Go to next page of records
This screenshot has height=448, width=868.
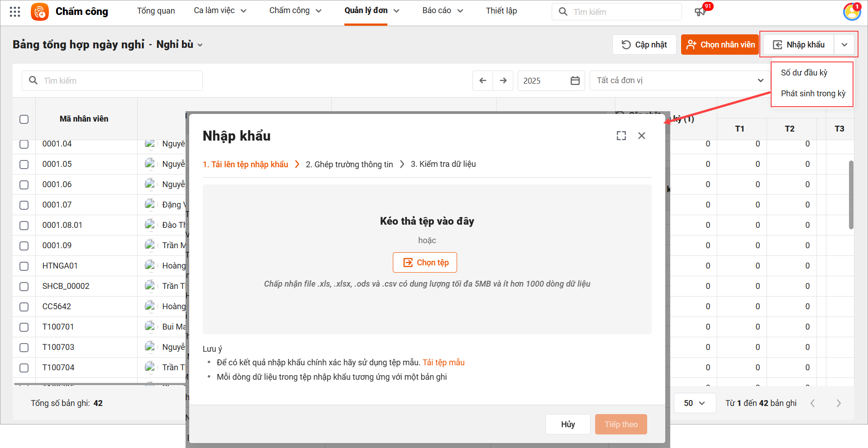pos(839,403)
